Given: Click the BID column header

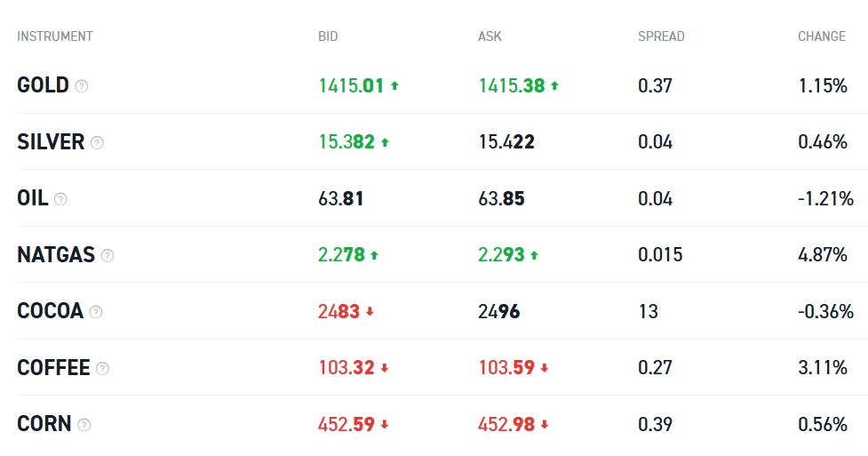Looking at the screenshot, I should (x=328, y=36).
